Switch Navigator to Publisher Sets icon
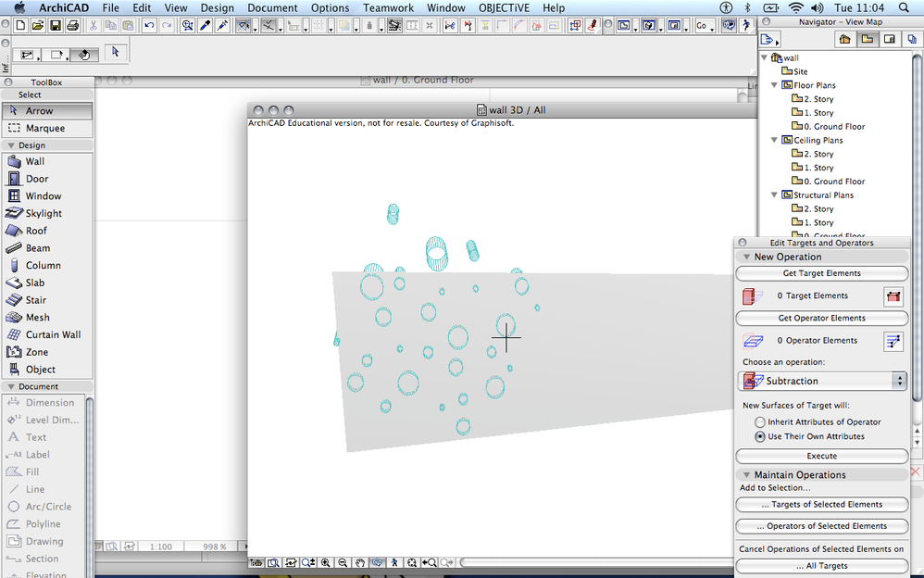 point(912,39)
